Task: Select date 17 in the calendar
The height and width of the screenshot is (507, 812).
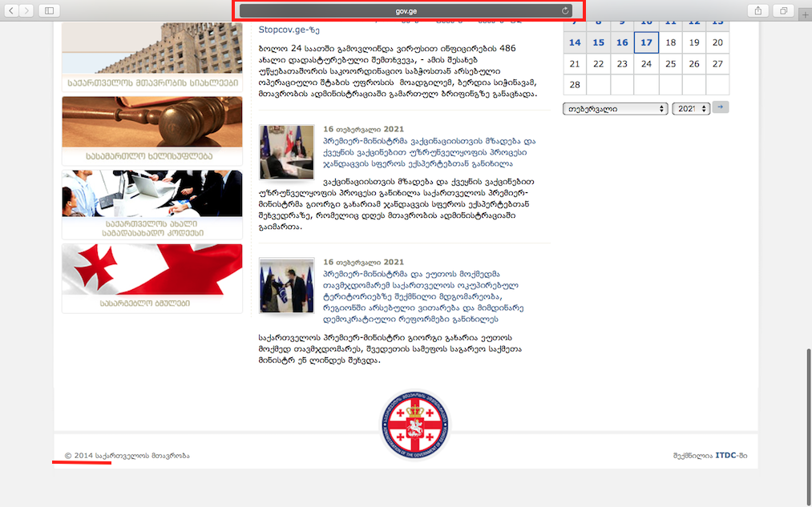Action: tap(646, 42)
